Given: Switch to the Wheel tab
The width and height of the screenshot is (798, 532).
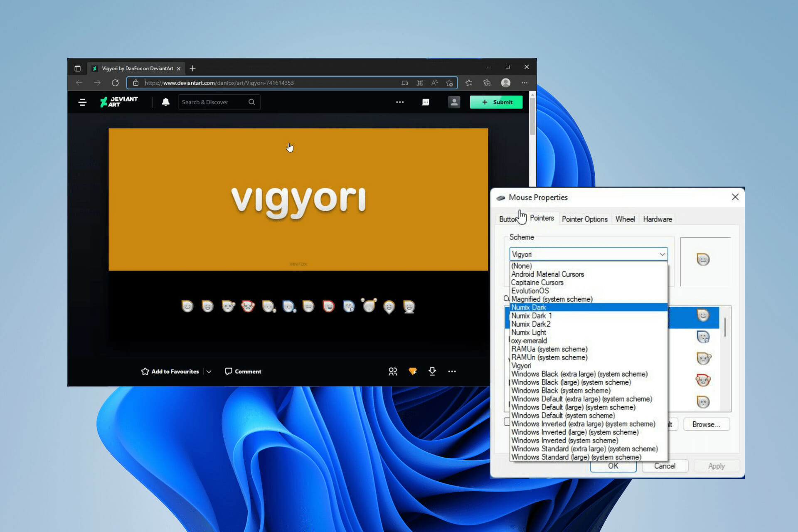Looking at the screenshot, I should coord(625,219).
